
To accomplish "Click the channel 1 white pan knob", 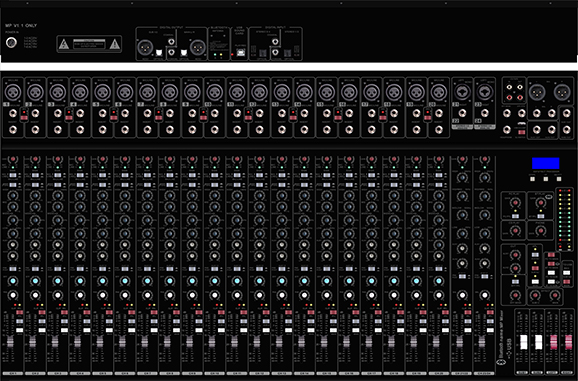I will pos(13,295).
